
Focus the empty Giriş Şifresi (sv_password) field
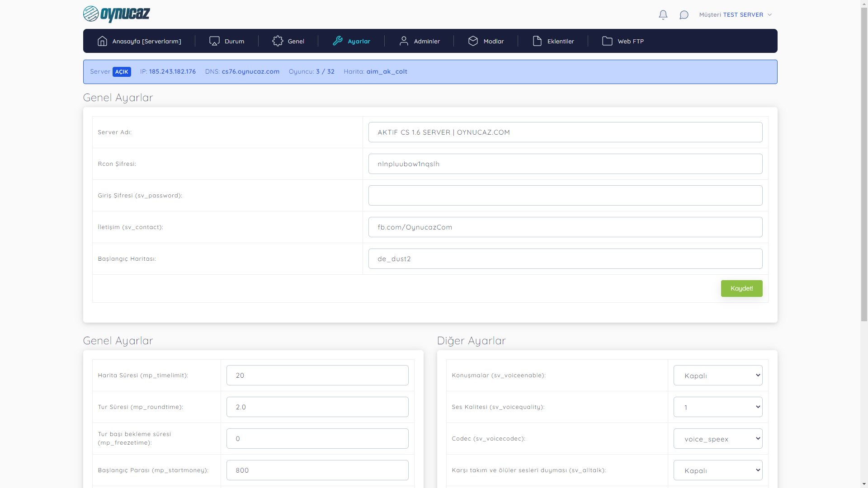565,196
